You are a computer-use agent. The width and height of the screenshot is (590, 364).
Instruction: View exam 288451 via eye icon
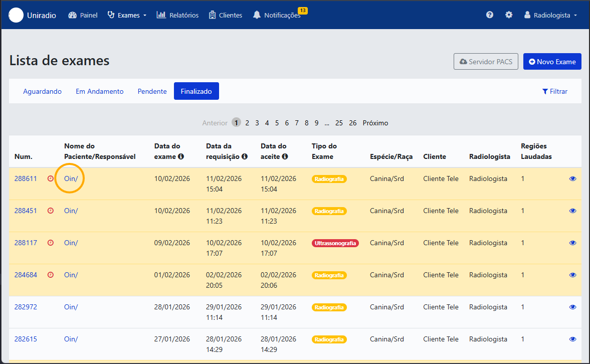pyautogui.click(x=572, y=211)
